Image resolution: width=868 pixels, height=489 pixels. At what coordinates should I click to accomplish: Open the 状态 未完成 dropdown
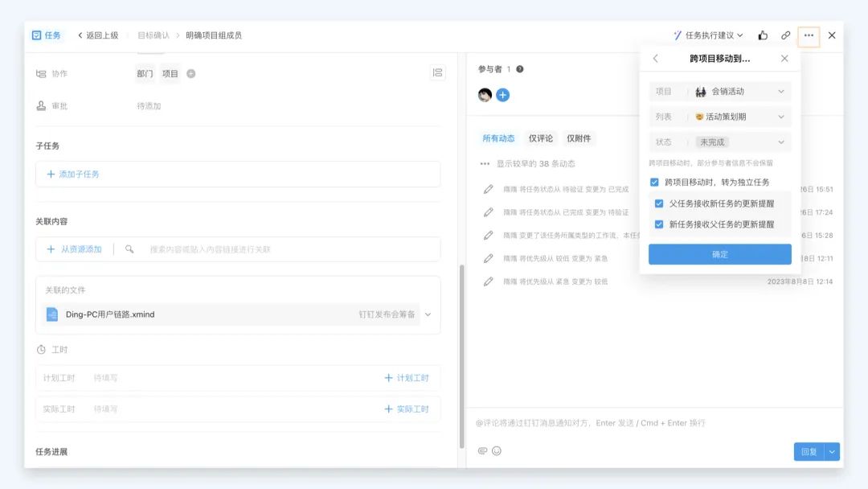[719, 142]
